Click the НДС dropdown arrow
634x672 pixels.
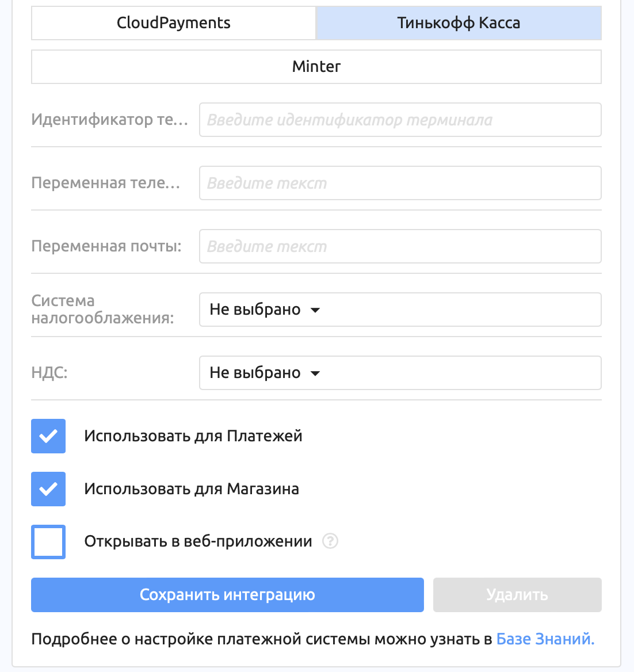point(315,373)
